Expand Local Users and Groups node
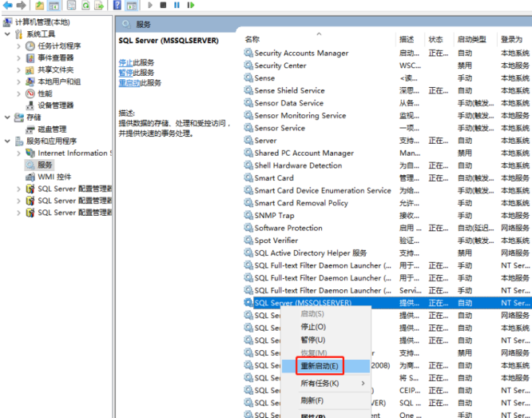 19,82
